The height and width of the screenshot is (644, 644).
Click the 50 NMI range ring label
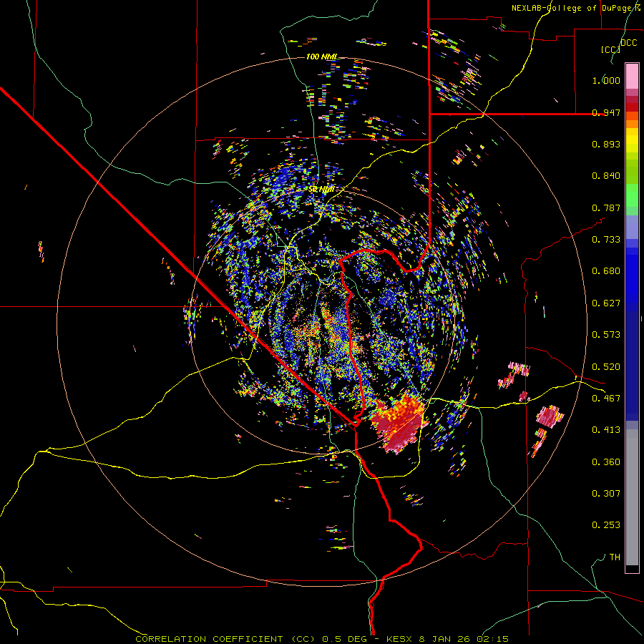[321, 190]
